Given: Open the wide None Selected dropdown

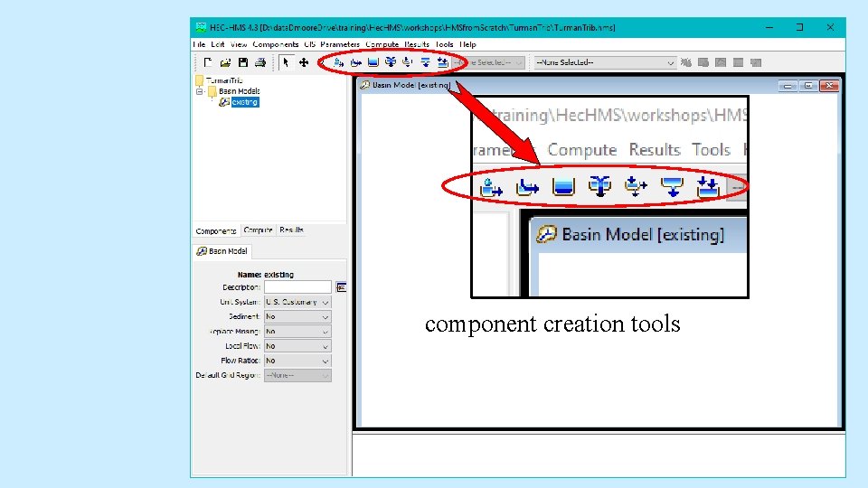Looking at the screenshot, I should (x=605, y=62).
